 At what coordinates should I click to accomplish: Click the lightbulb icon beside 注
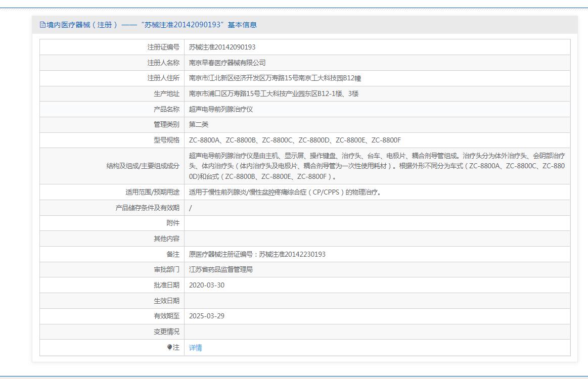(169, 347)
